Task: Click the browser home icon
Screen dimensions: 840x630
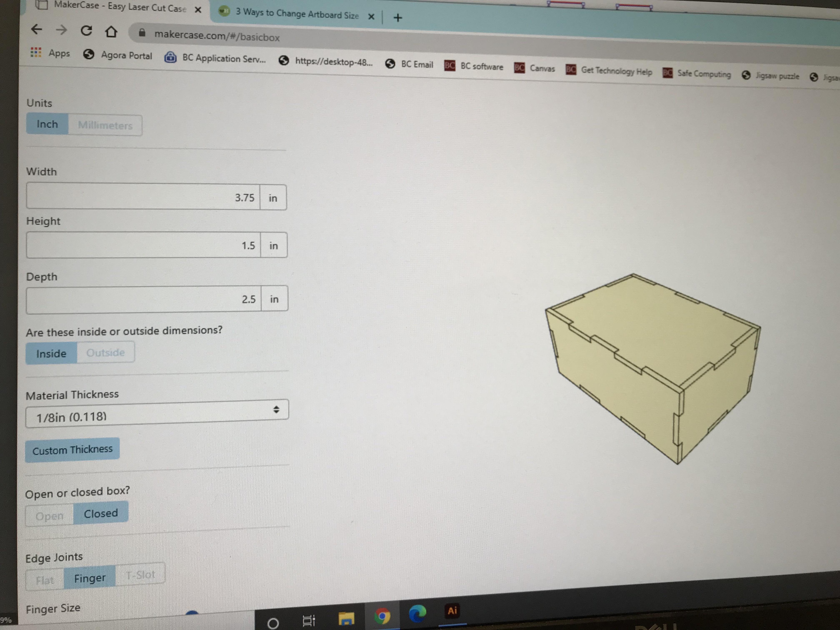Action: (x=111, y=31)
